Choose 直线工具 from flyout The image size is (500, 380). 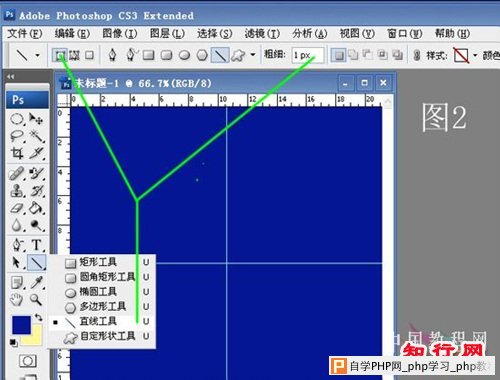point(102,322)
